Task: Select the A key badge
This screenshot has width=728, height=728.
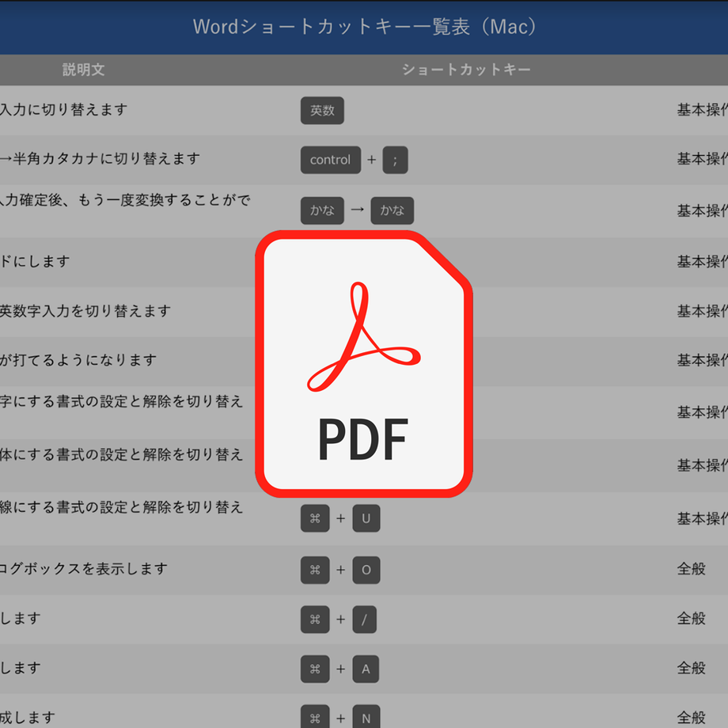Action: 366,669
